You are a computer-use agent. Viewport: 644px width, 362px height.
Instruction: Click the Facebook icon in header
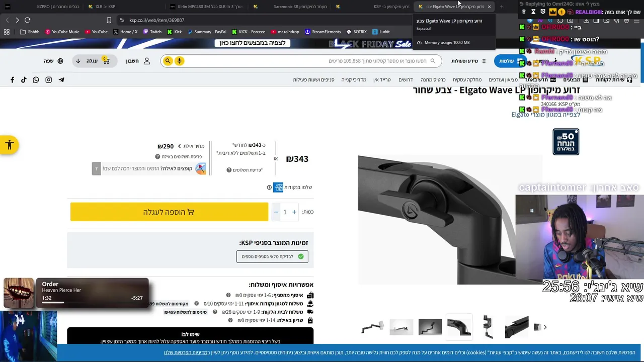[13, 80]
